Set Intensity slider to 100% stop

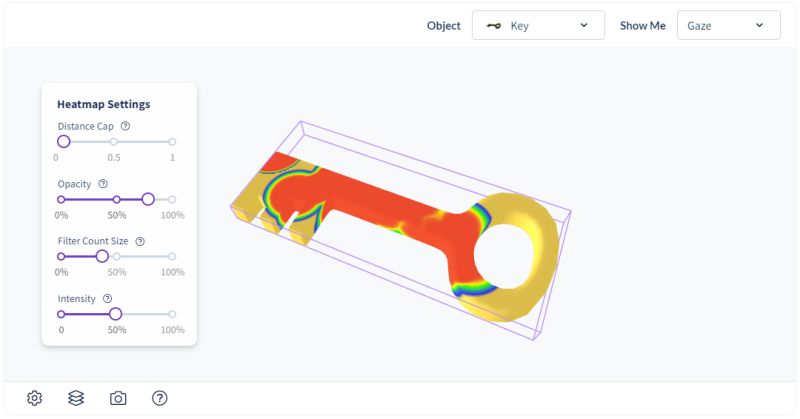coord(172,314)
